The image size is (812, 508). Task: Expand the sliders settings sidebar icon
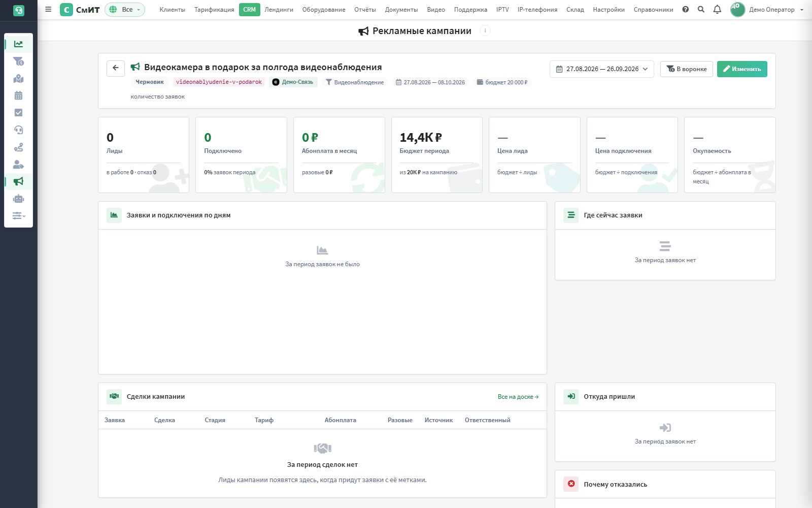pos(18,216)
